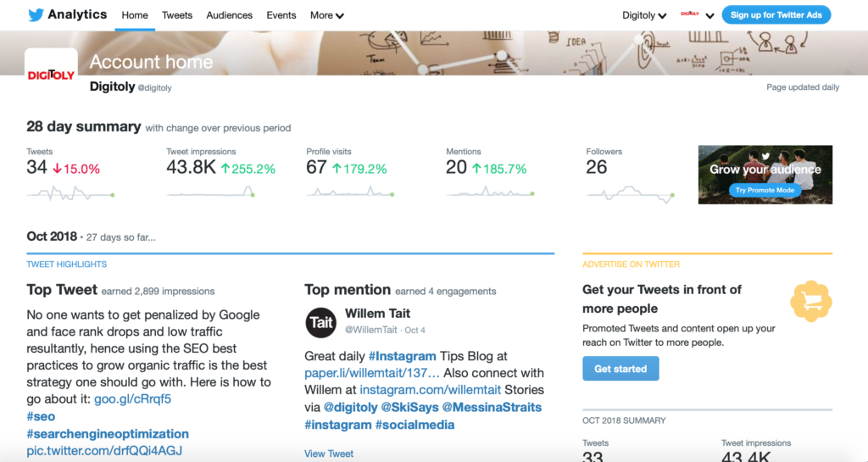Open the Home tab
This screenshot has height=462, width=868.
135,15
